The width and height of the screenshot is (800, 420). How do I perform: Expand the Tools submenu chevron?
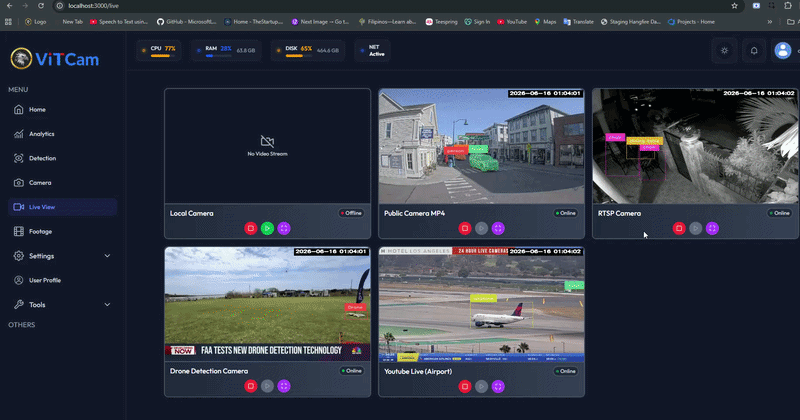click(107, 305)
